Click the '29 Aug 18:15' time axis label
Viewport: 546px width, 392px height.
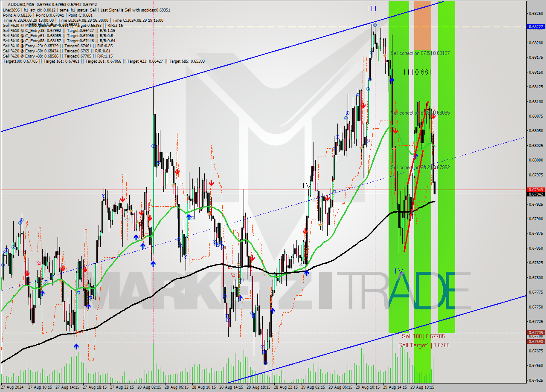[x=422, y=387]
